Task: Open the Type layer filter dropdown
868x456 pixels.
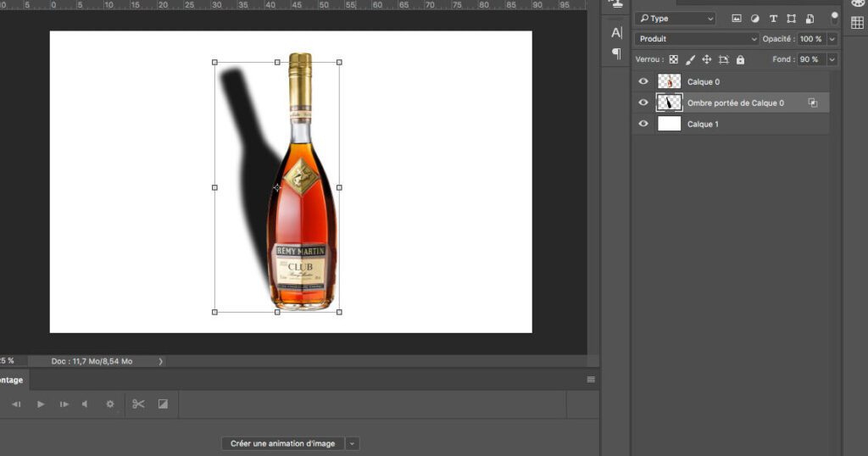Action: tap(676, 19)
